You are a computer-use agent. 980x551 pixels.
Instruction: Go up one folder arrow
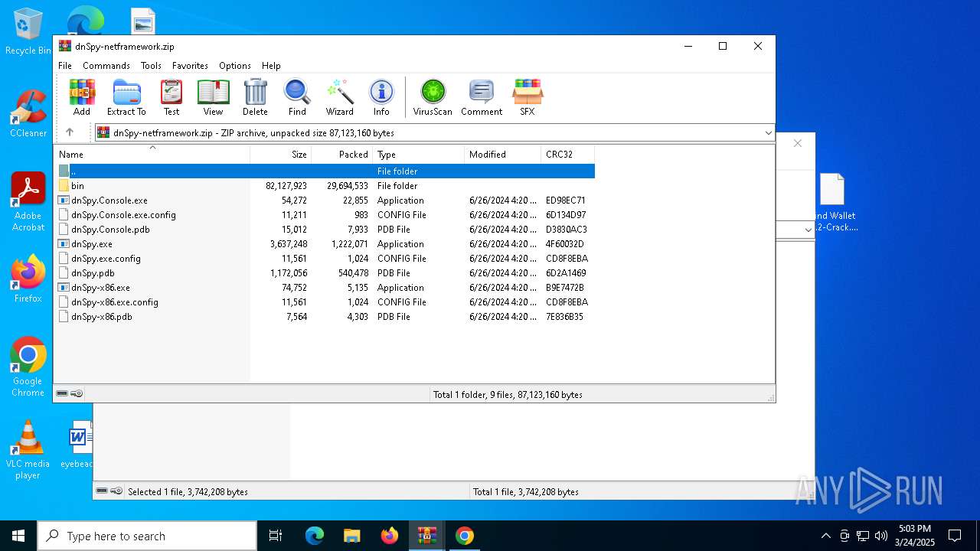pos(70,132)
